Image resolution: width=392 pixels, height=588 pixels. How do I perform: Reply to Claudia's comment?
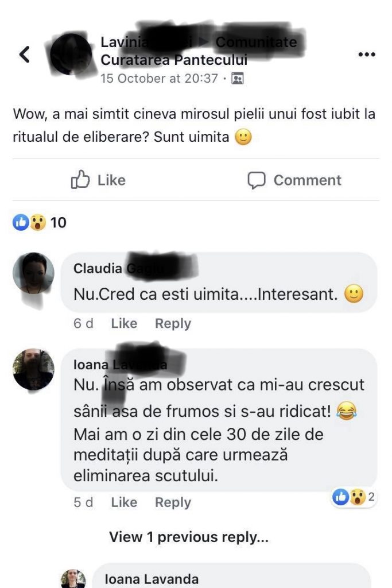pos(173,323)
